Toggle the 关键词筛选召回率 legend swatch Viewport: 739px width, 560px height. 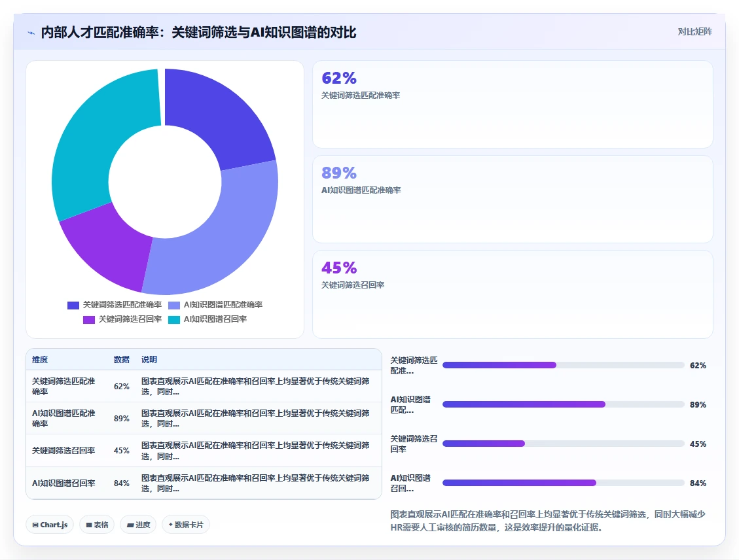[x=88, y=319]
